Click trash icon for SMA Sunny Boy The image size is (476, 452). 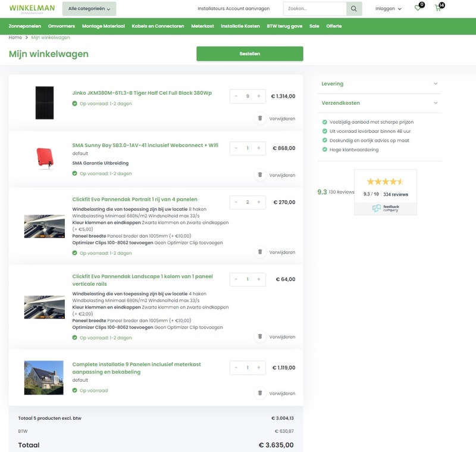(x=260, y=174)
